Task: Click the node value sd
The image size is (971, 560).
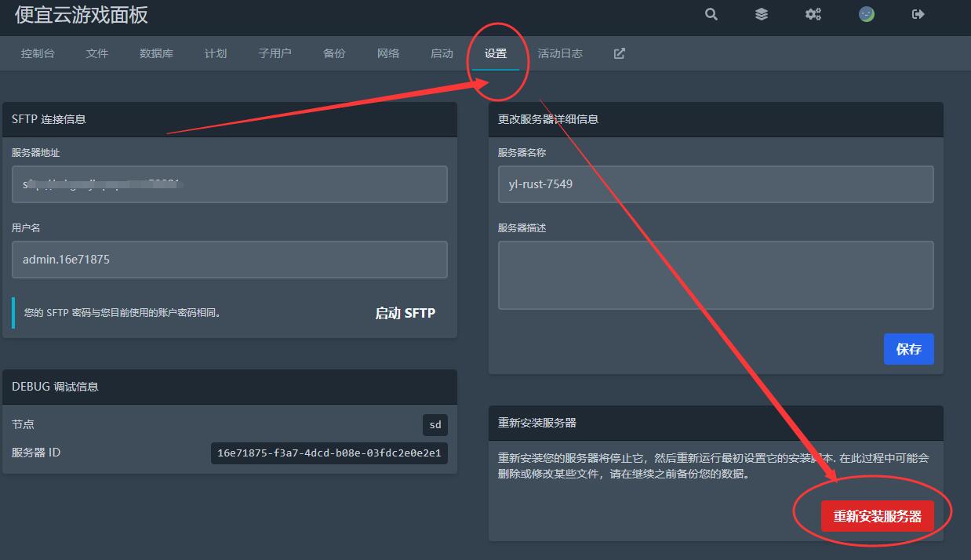Action: (x=435, y=424)
